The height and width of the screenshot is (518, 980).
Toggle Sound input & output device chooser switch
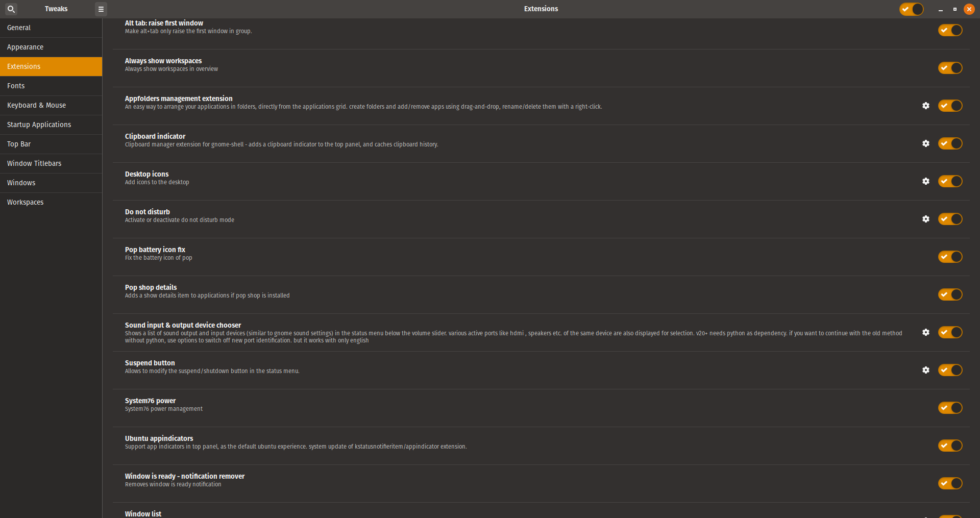click(950, 332)
